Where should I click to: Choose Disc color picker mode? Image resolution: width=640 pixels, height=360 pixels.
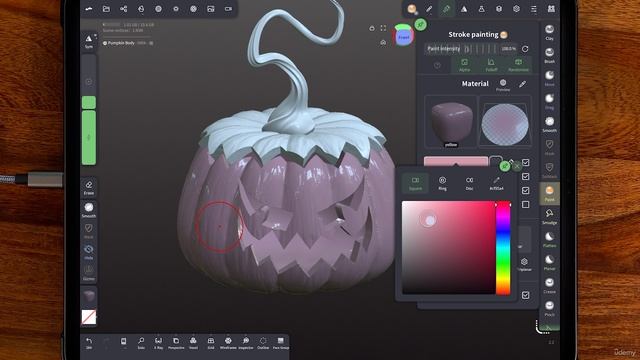pos(469,183)
